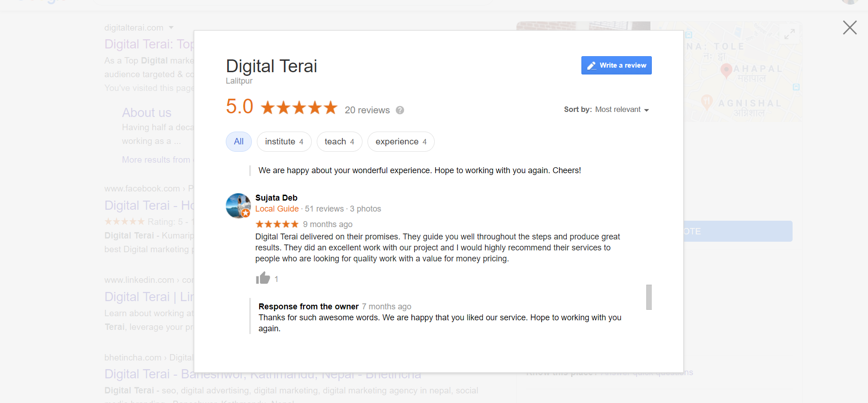The image size is (868, 403).
Task: Filter reviews by experience
Action: pyautogui.click(x=401, y=142)
